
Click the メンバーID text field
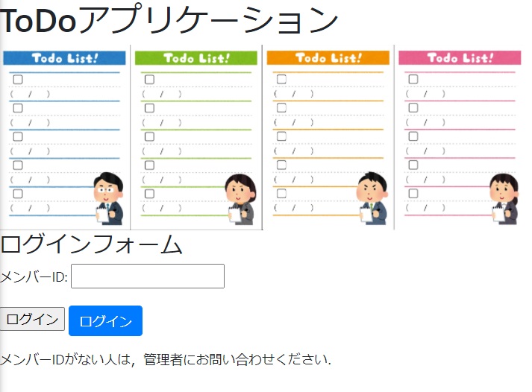tap(148, 276)
